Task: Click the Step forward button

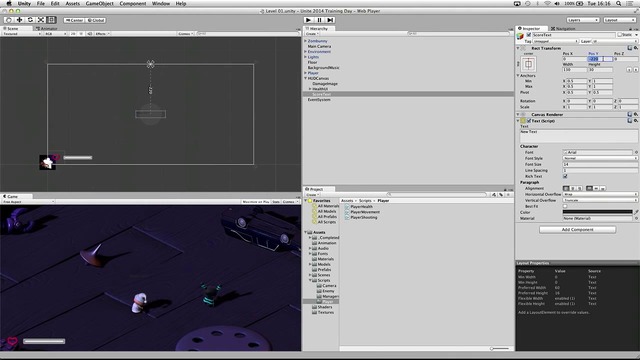Action: coord(330,20)
